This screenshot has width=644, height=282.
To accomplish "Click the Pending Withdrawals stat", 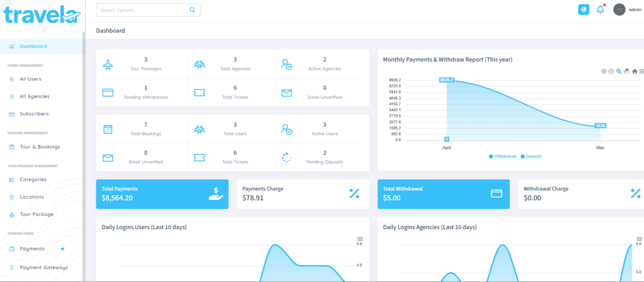I will 146,93.
